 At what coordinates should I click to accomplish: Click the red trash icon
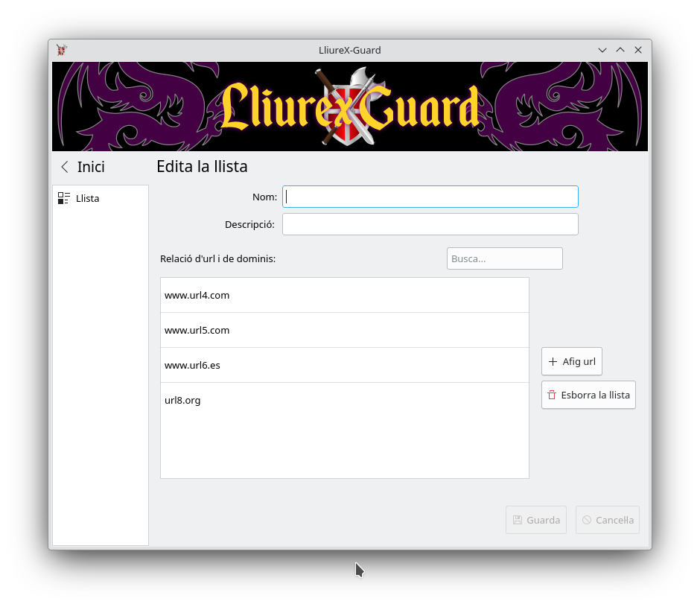(x=552, y=395)
